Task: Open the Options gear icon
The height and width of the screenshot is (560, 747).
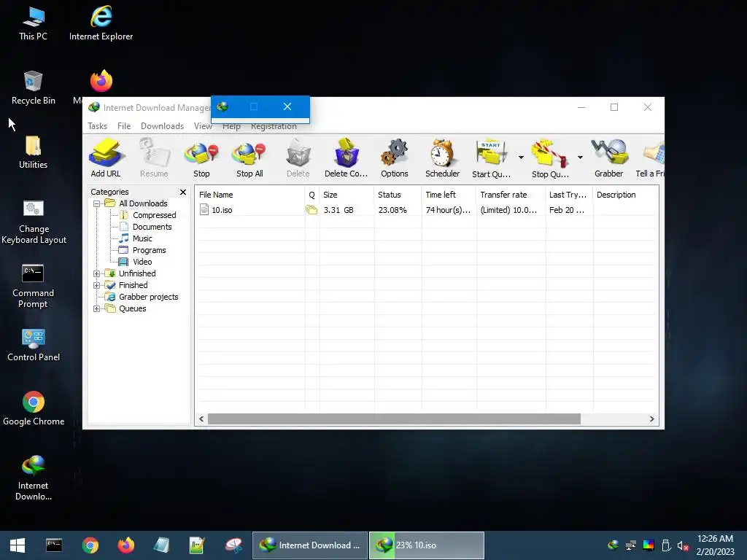Action: pos(395,158)
